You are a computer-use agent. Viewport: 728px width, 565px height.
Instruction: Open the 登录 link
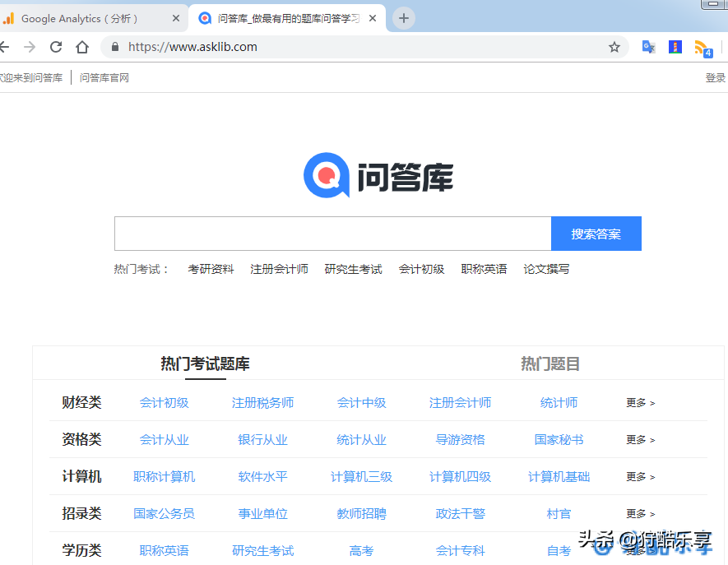click(x=716, y=77)
